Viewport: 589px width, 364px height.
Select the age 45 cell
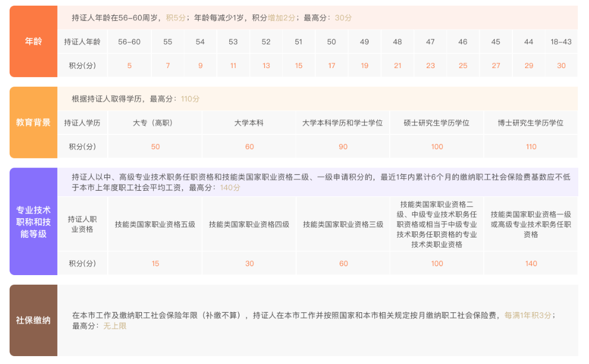496,42
